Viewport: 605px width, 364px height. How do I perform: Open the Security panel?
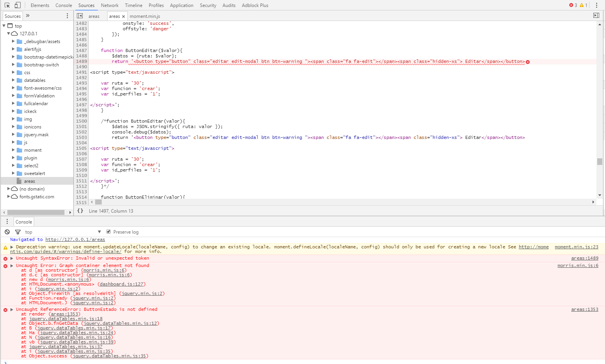(208, 5)
